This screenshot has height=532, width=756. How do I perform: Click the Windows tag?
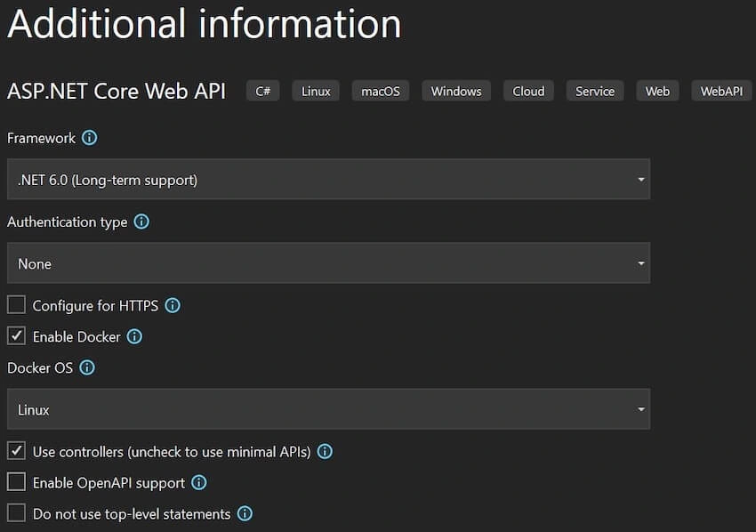[x=456, y=91]
